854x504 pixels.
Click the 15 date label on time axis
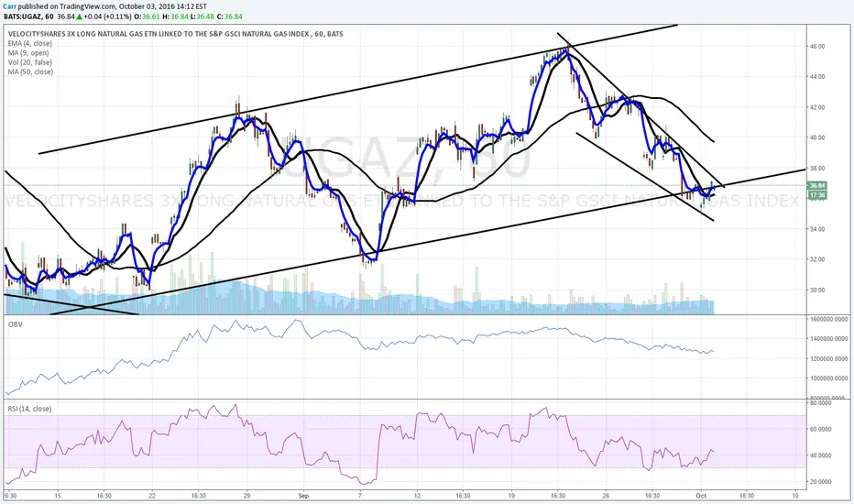58,496
